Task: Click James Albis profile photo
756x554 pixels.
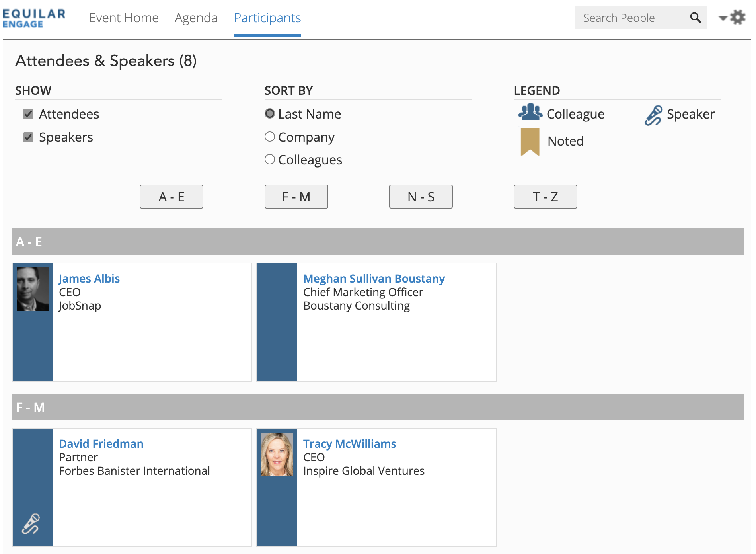Action: click(x=33, y=289)
